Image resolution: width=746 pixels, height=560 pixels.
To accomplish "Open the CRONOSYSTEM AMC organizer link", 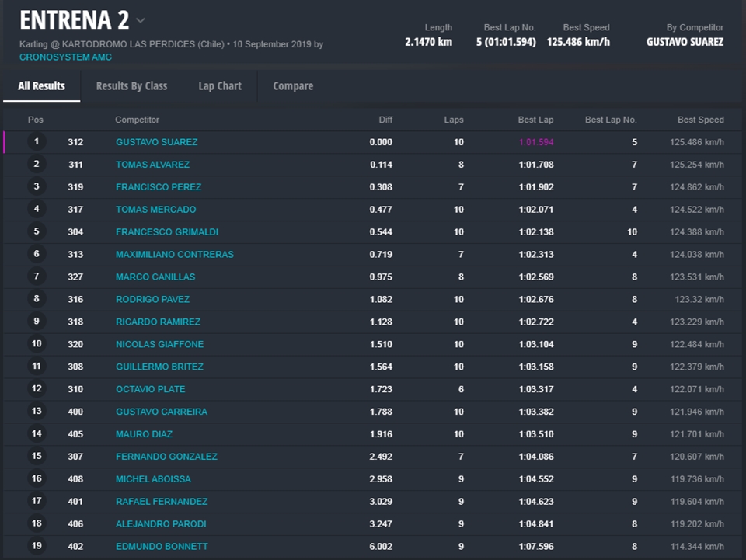I will (65, 57).
